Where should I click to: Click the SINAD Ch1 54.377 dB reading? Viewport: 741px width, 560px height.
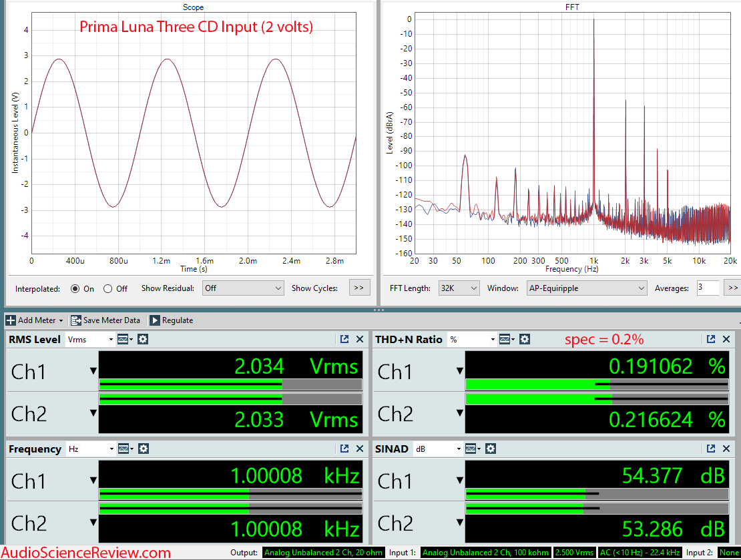pyautogui.click(x=674, y=476)
